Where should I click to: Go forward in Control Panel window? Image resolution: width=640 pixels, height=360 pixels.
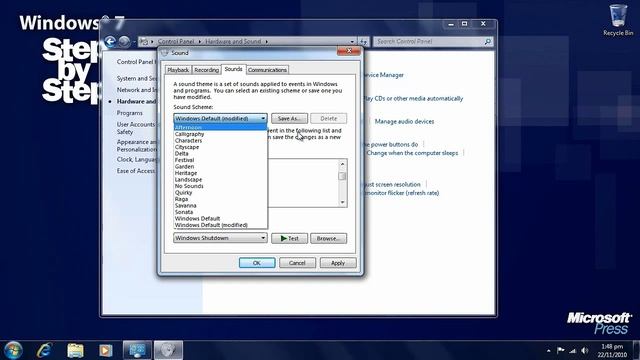click(124, 41)
